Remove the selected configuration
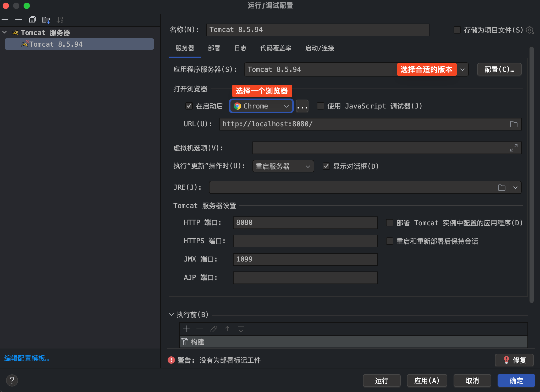The height and width of the screenshot is (392, 540). click(19, 20)
